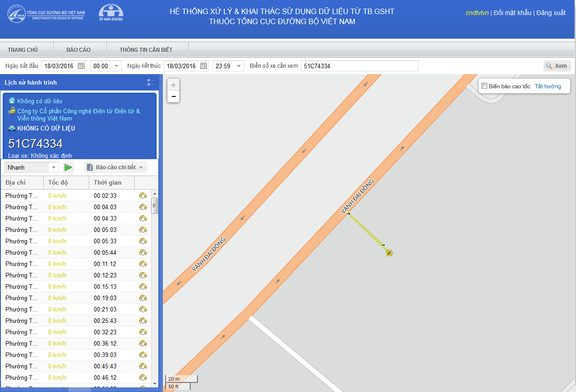Sort by the Tốc độ column header

(x=66, y=182)
